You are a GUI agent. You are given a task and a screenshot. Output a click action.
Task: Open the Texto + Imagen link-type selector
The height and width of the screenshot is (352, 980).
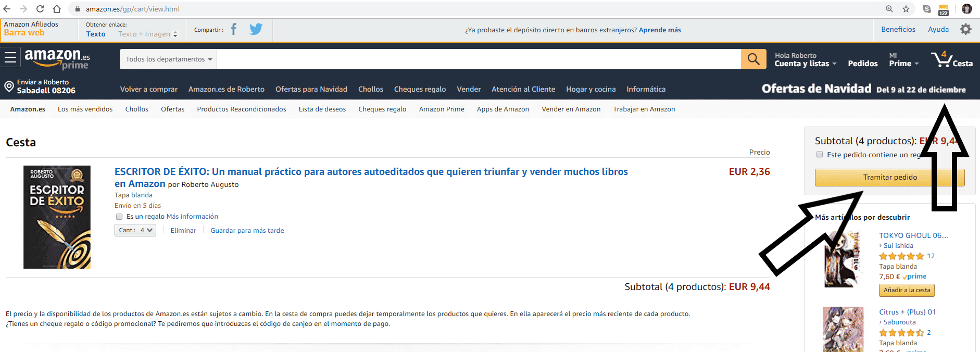pos(147,34)
